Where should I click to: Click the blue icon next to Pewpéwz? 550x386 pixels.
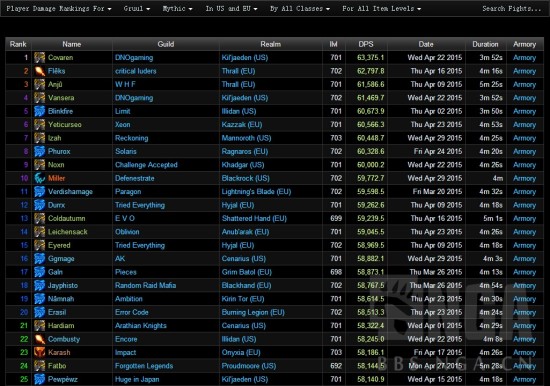coord(39,379)
